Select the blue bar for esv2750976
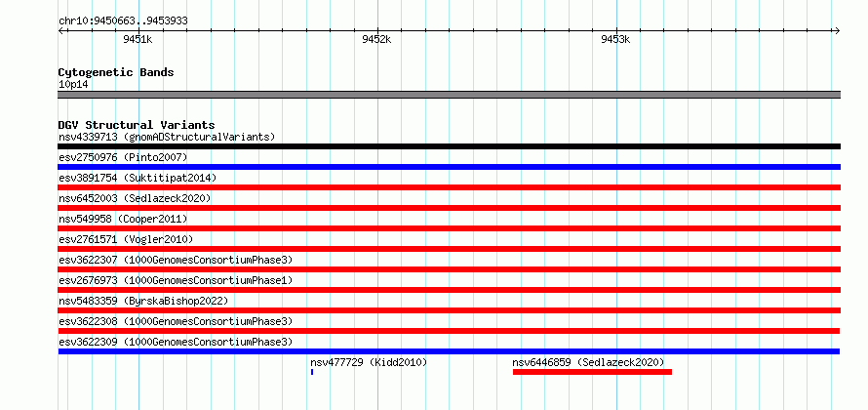The height and width of the screenshot is (410, 868). coord(449,167)
